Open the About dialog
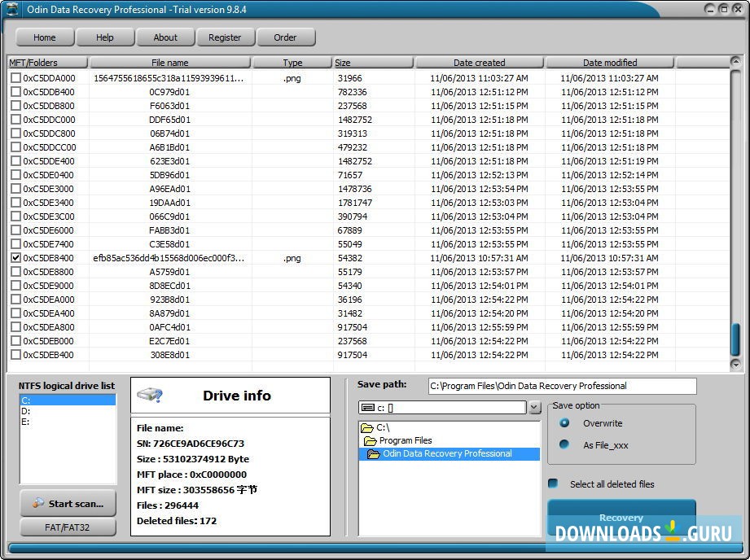This screenshot has height=560, width=750. (165, 37)
